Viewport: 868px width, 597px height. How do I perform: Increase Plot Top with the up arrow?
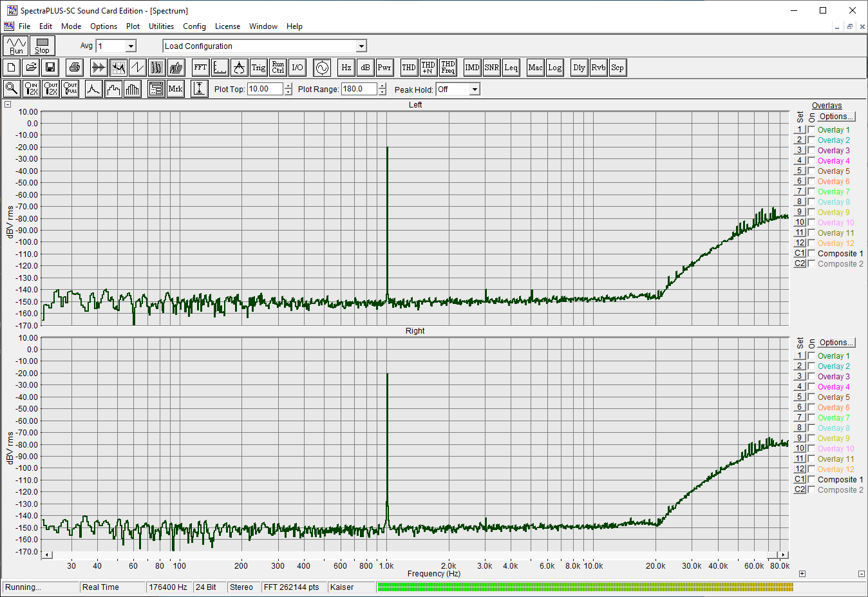[x=288, y=86]
